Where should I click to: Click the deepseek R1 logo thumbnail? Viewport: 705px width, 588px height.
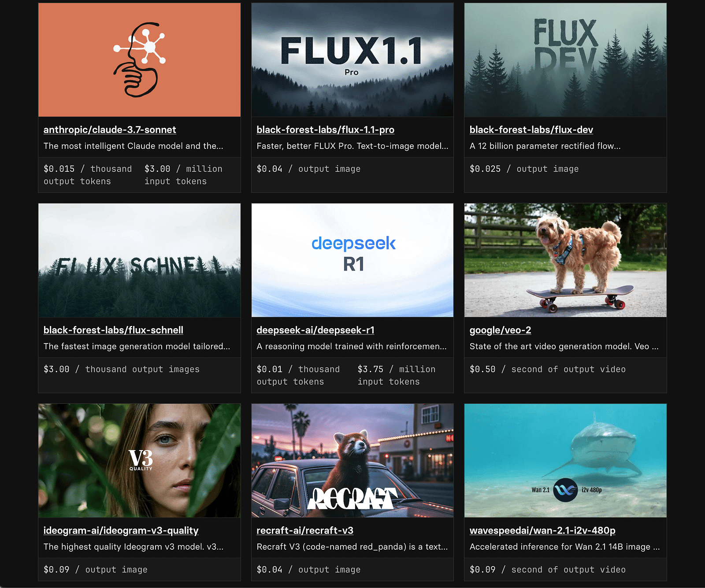pos(352,260)
